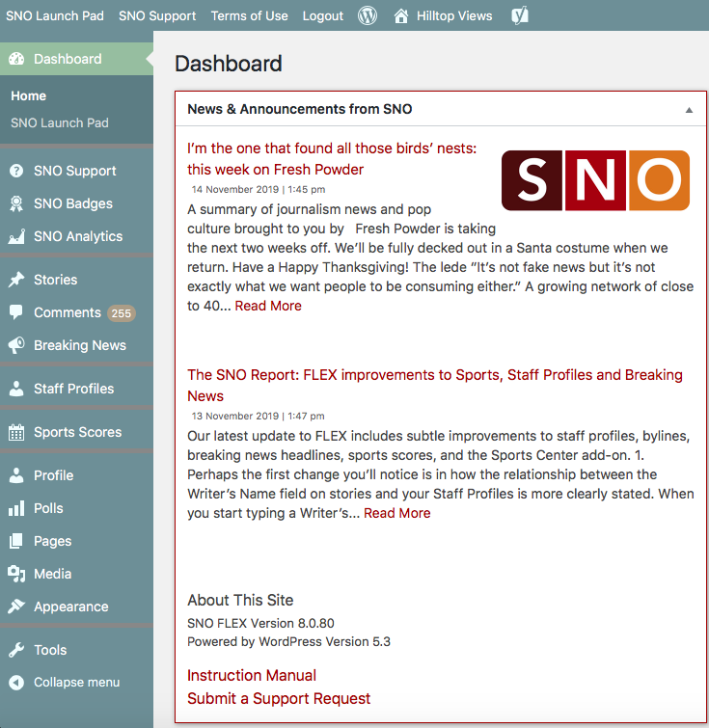Open SNO Launch Pad in top bar
709x728 pixels.
(55, 15)
